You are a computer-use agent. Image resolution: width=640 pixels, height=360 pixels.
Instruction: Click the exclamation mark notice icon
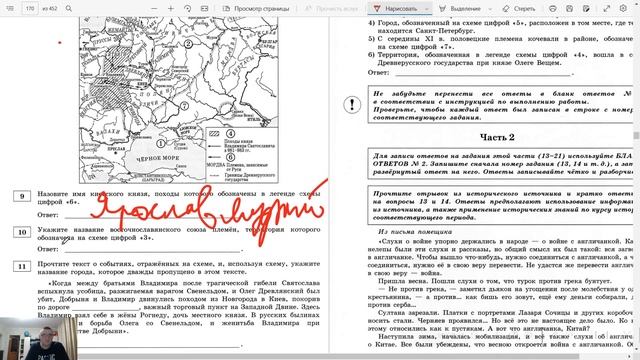[352, 104]
